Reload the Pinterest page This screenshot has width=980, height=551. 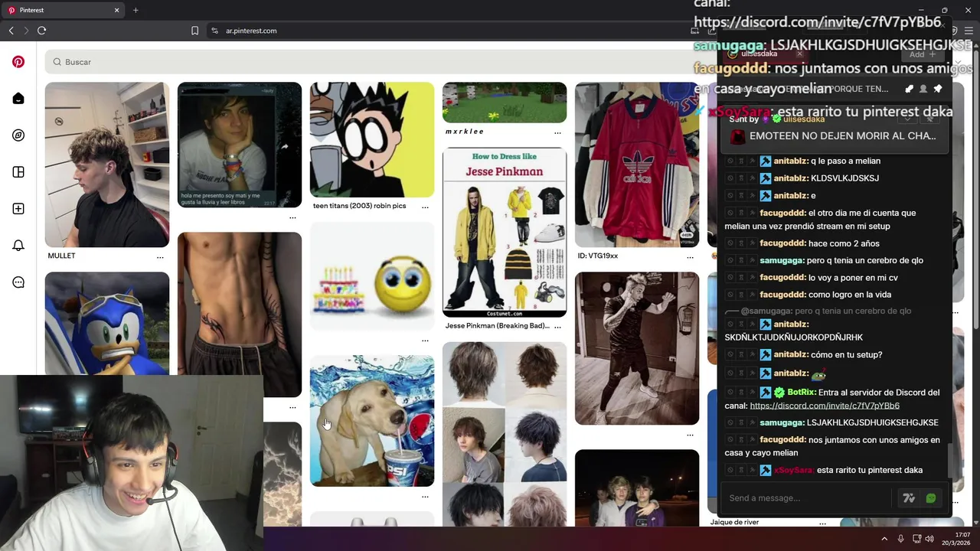[41, 31]
